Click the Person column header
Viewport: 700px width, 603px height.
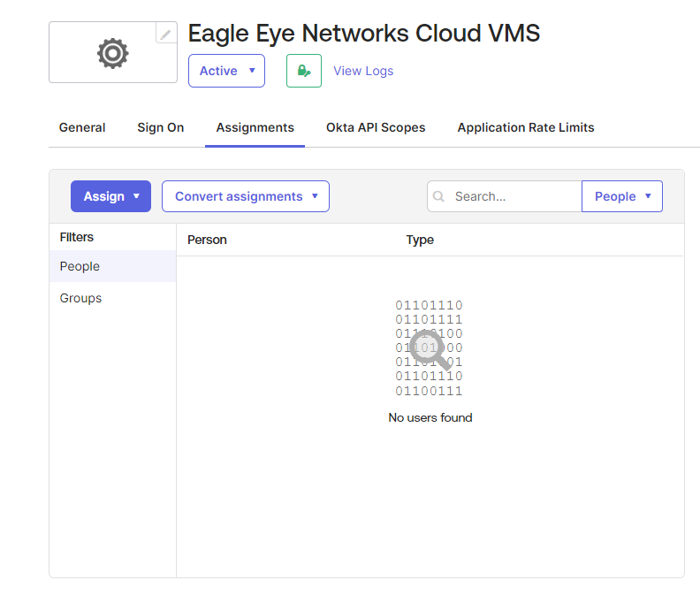tap(207, 240)
